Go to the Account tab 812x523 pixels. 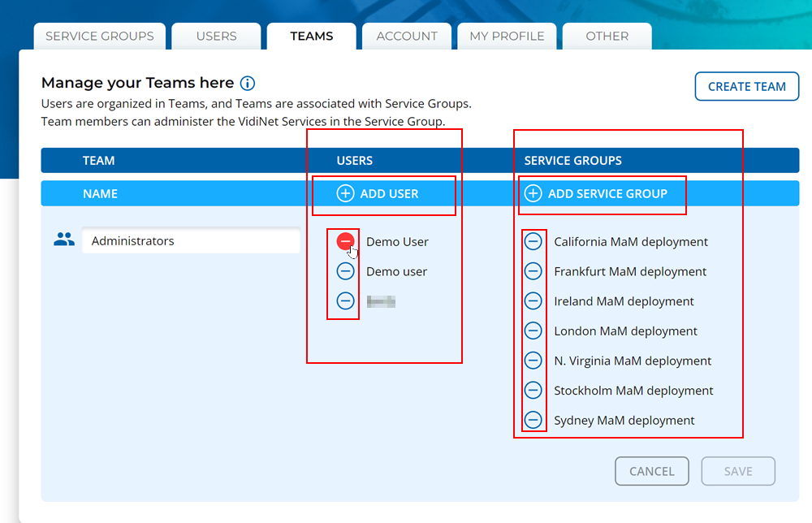(x=407, y=37)
